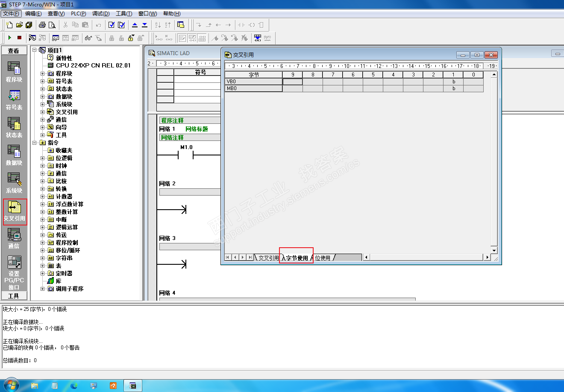
Task: Click the blue-arrow symbol table toolbar icon
Action: point(258,38)
